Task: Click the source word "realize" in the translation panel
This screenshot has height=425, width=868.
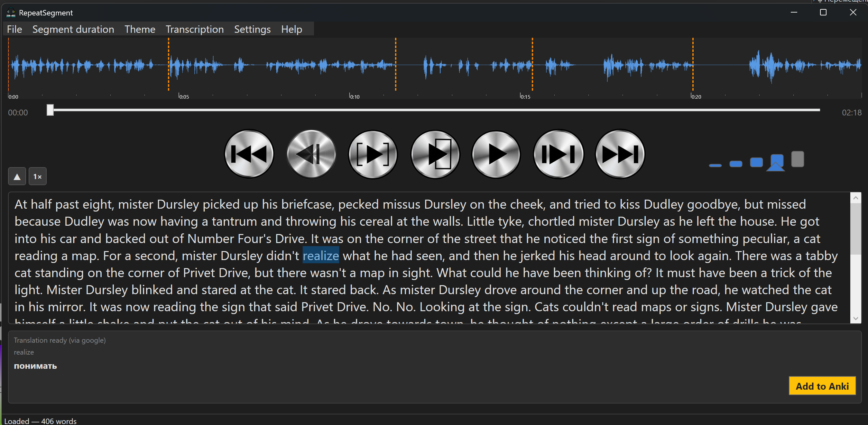Action: [x=24, y=352]
